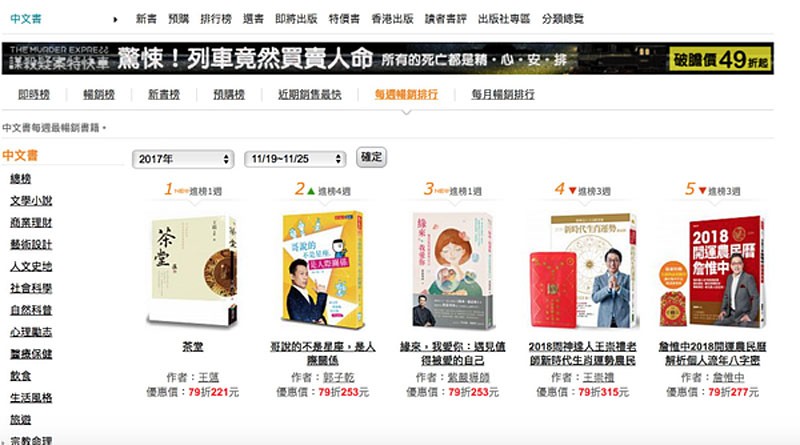800x445 pixels.
Task: Click author link 王薀
Action: tap(208, 378)
